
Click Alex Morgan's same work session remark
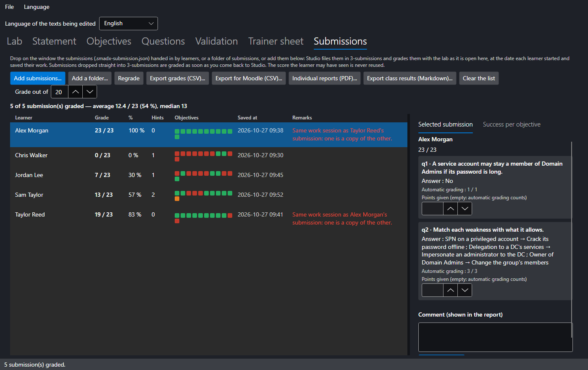coord(342,135)
